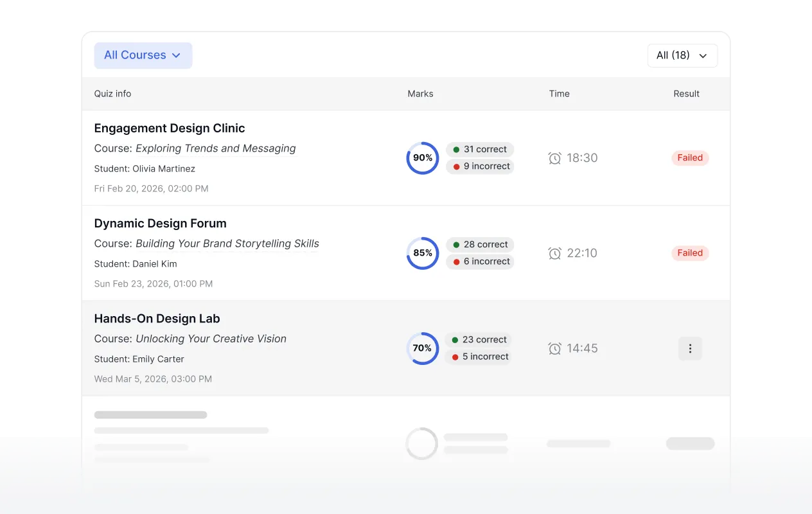
Task: Click Student: Olivia Martinez
Action: coord(145,169)
